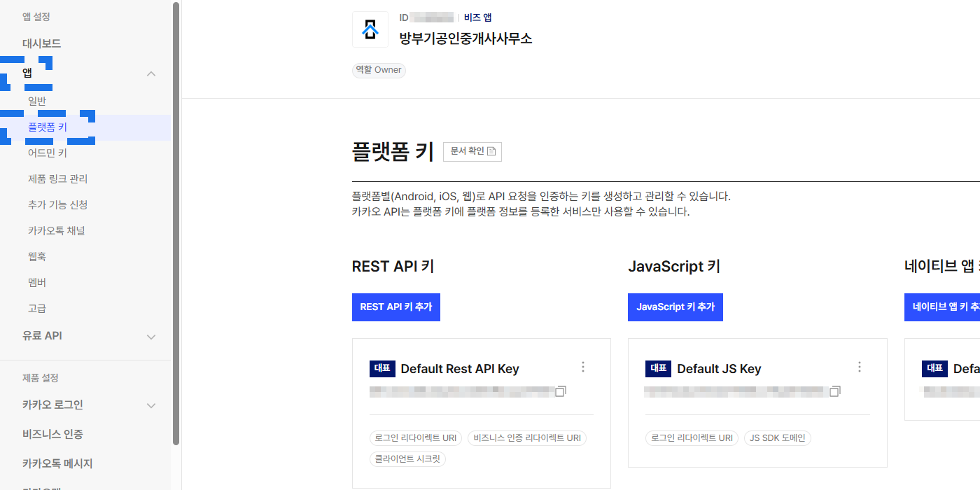This screenshot has height=490, width=980.
Task: Click the sidebar vertical scrollbar
Action: [x=176, y=224]
